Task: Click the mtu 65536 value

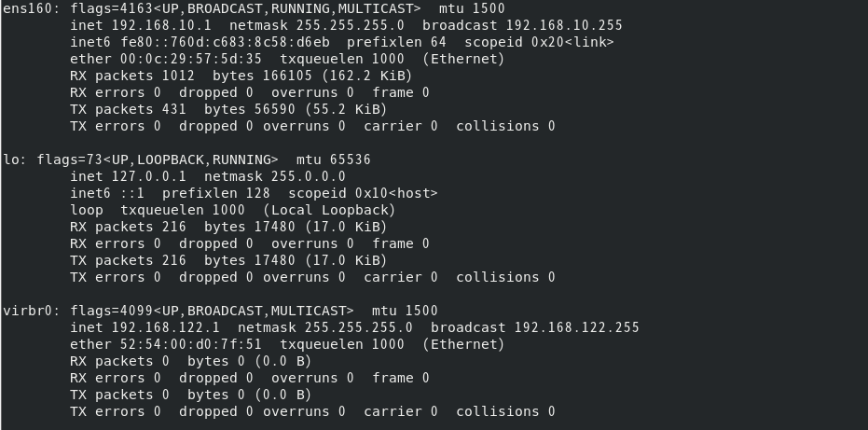Action: pyautogui.click(x=346, y=160)
